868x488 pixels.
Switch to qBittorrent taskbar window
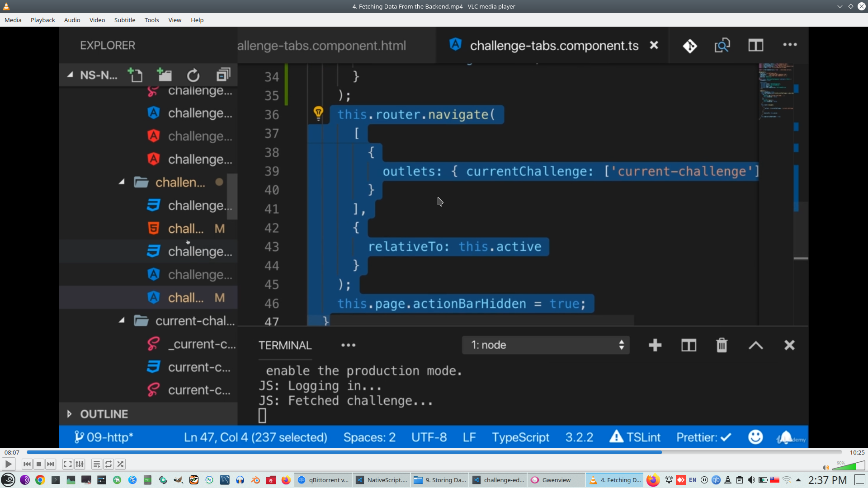coord(324,480)
